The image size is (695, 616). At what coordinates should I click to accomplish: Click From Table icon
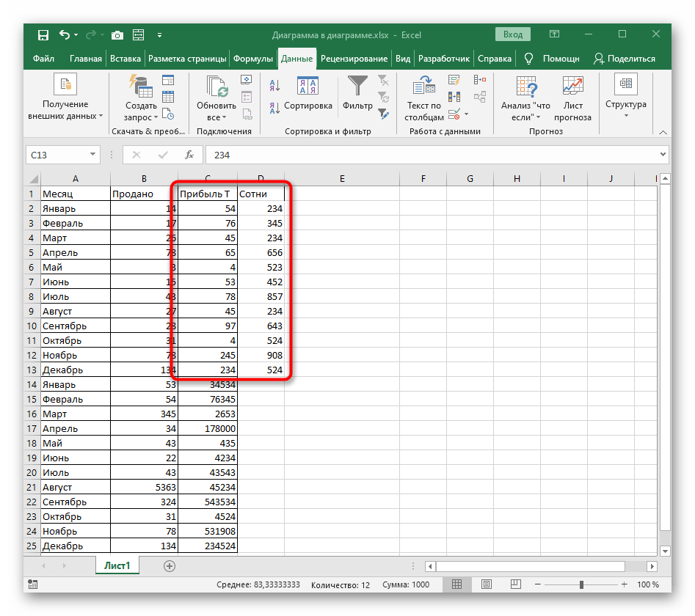pos(168,97)
